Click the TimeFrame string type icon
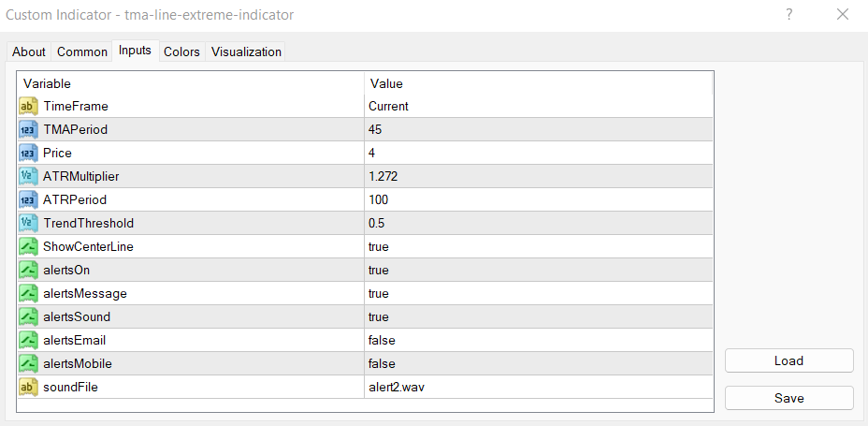868x426 pixels. (28, 106)
